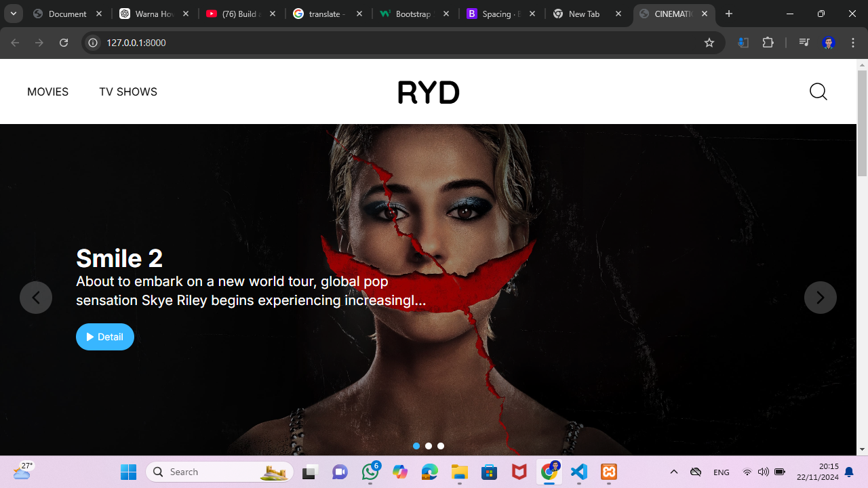
Task: Bookmark this page with star icon
Action: coord(709,43)
